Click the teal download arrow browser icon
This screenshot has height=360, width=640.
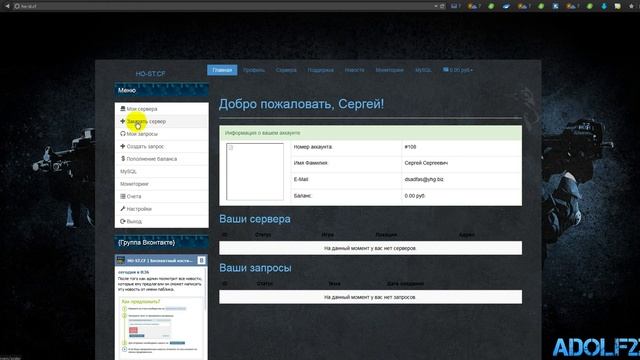tap(604, 6)
